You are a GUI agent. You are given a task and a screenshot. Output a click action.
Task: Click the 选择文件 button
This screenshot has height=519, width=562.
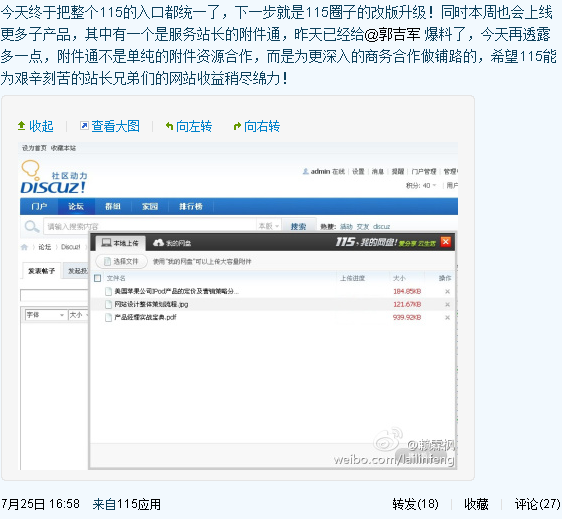point(121,262)
